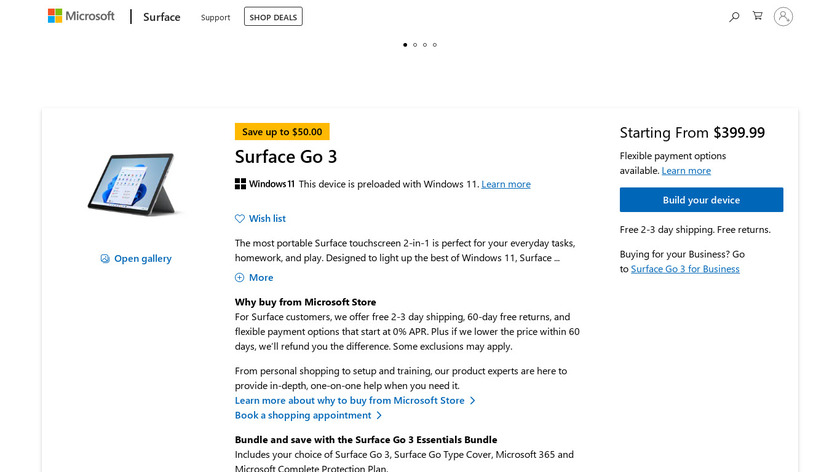
Task: Open the Support menu item
Action: point(215,17)
